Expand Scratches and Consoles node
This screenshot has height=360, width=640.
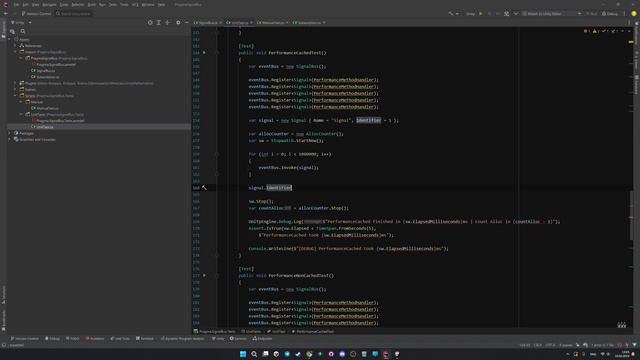tap(10, 140)
